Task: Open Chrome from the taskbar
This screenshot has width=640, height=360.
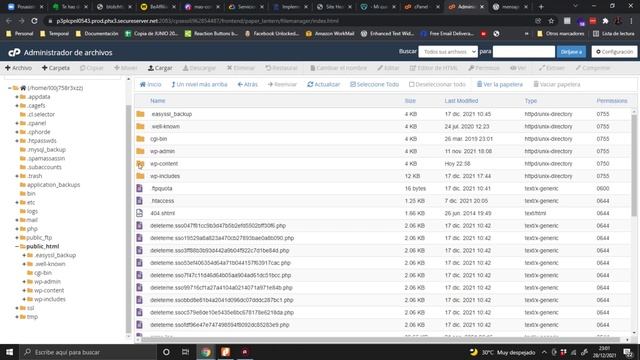Action: (206, 352)
